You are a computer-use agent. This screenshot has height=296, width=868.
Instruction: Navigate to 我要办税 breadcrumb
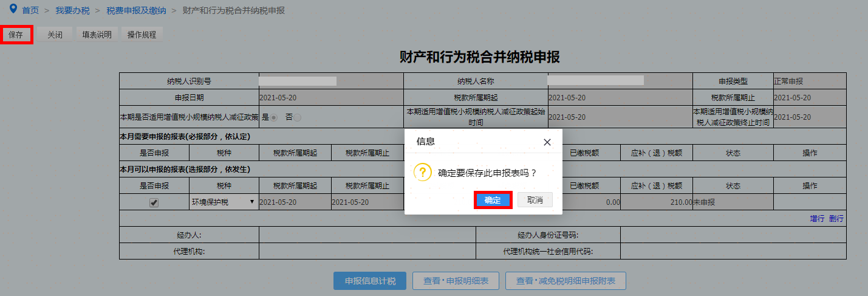[x=72, y=10]
